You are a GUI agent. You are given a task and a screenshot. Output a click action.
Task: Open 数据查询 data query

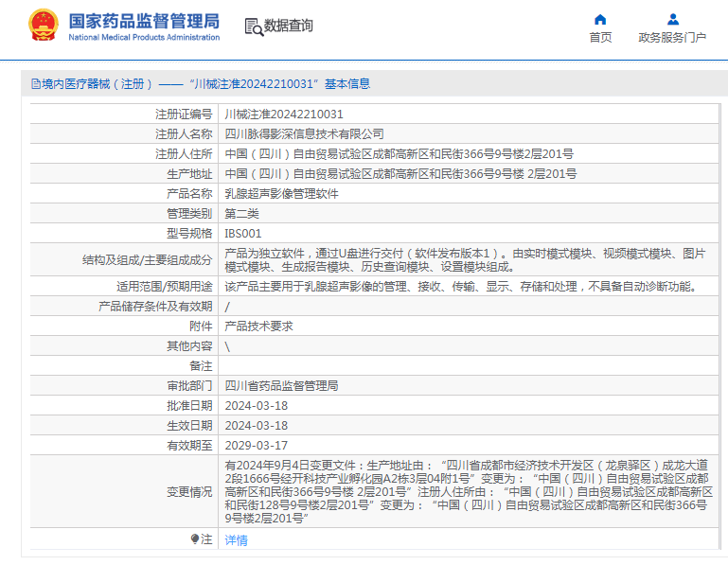[289, 26]
